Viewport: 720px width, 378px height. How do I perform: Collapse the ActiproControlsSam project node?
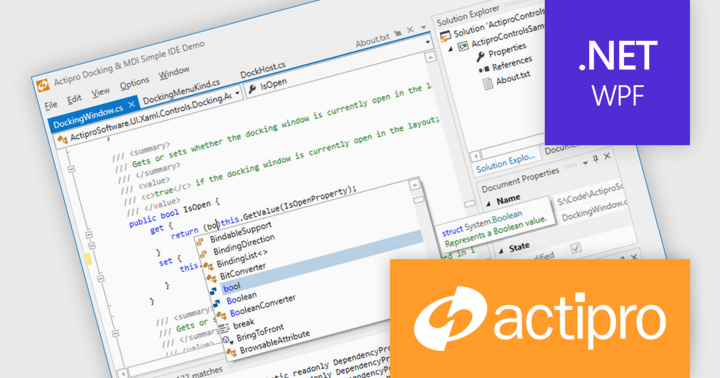coord(450,48)
